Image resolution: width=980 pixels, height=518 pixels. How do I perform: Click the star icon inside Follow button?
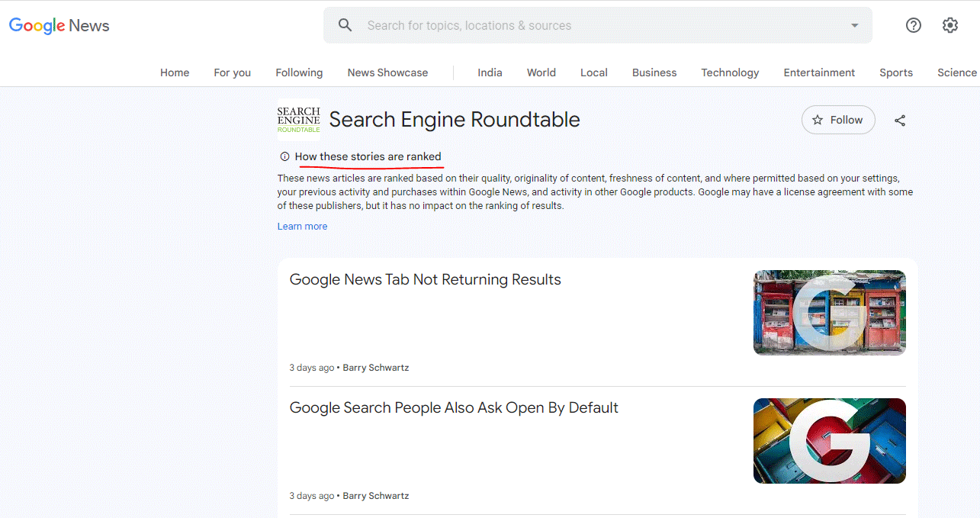(x=819, y=120)
